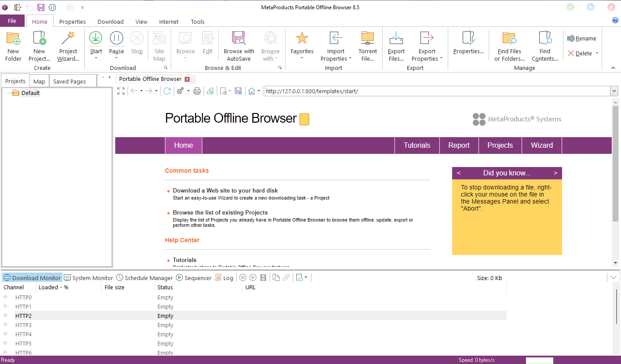The width and height of the screenshot is (621, 364).
Task: Expand the Start button dropdown arrow
Action: coord(96,58)
